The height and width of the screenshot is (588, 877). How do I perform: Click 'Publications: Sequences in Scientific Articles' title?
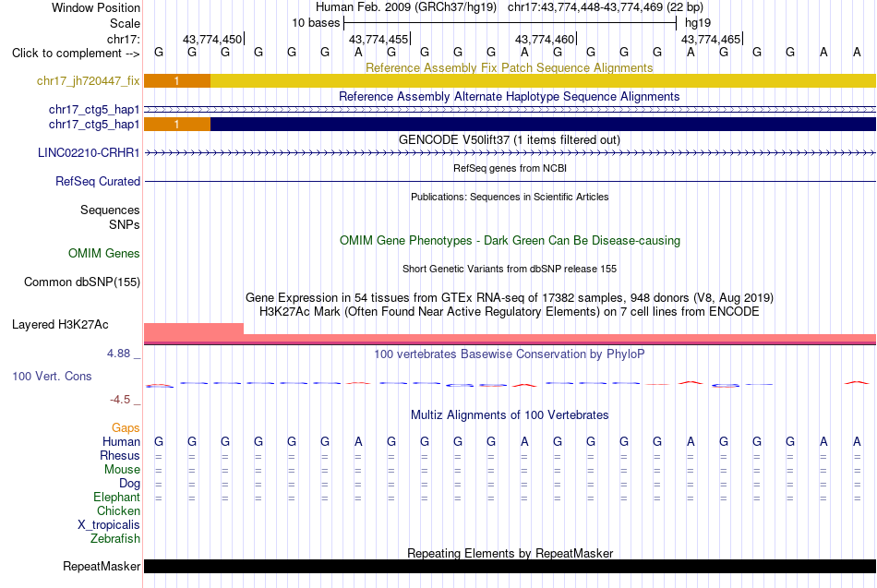point(510,197)
